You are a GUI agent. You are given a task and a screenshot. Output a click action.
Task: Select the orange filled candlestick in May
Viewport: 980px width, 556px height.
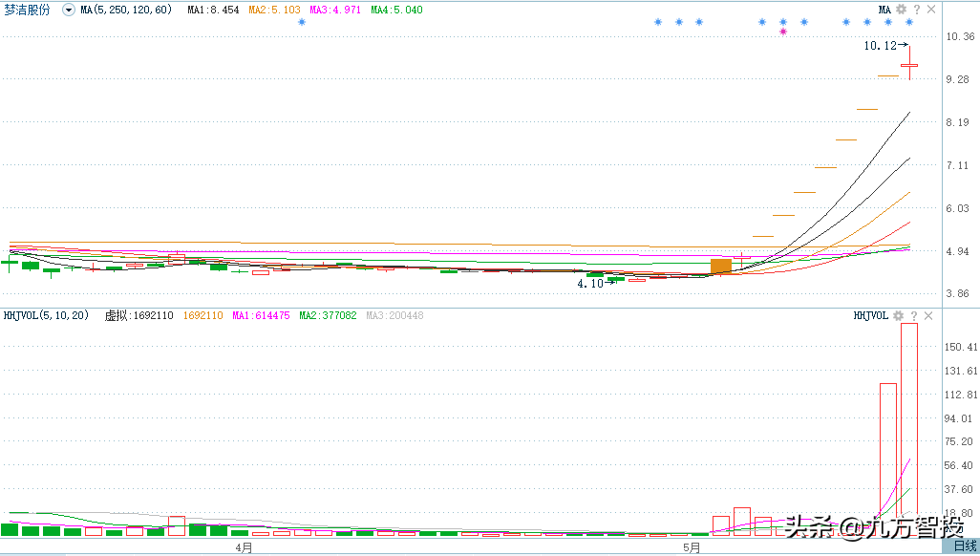click(x=721, y=266)
